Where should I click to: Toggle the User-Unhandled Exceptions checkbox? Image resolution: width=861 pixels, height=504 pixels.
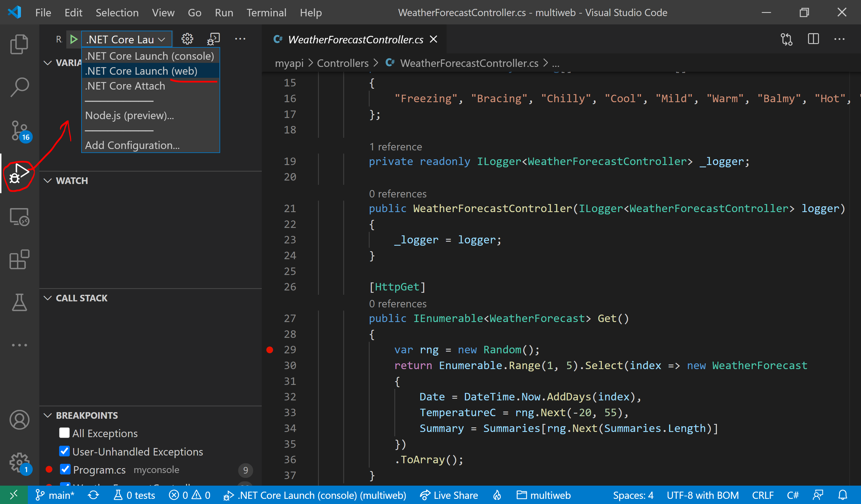click(x=64, y=451)
